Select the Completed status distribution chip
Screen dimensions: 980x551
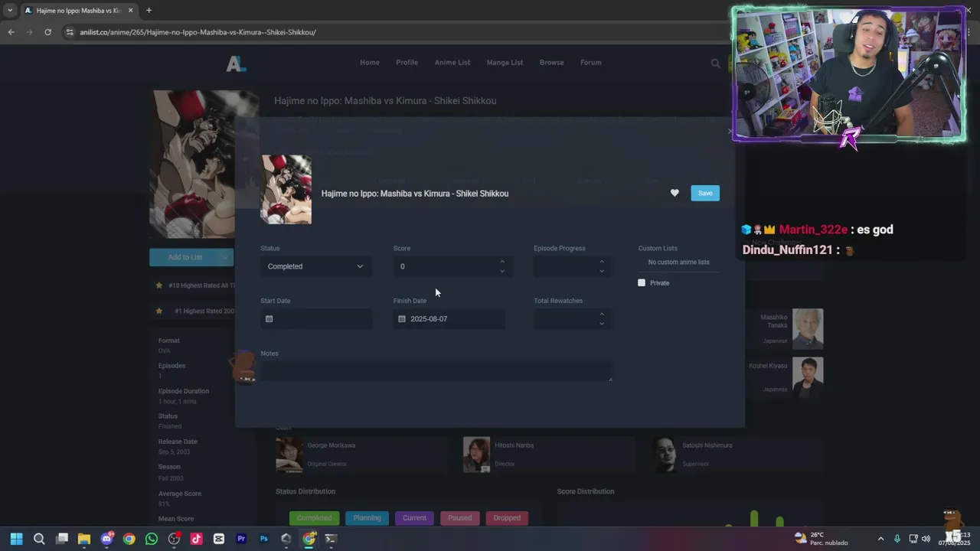(x=314, y=517)
